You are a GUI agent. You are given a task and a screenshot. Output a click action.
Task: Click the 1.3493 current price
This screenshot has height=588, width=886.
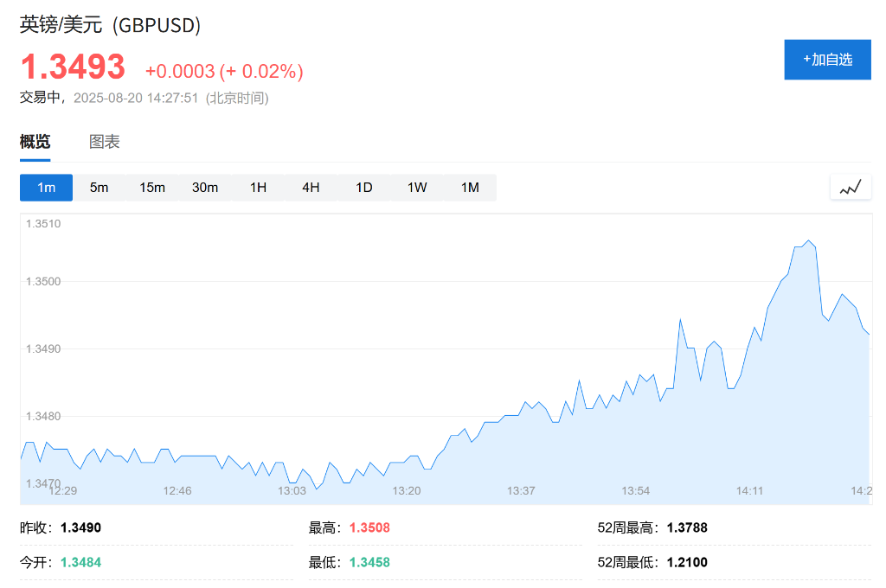73,67
